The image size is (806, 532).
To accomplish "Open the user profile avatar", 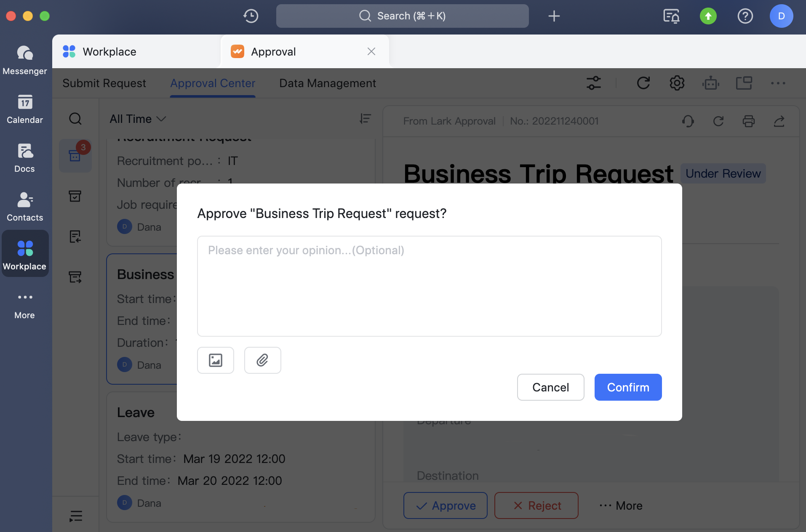I will [781, 16].
